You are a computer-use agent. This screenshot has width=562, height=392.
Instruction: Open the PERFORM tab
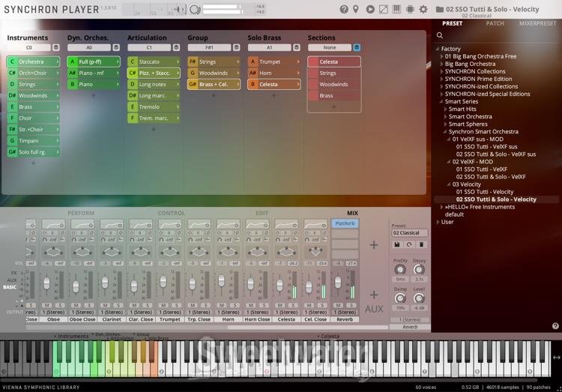(x=81, y=213)
